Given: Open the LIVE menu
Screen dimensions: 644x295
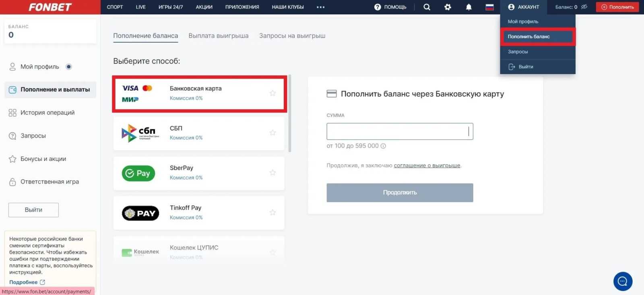Looking at the screenshot, I should click(x=141, y=7).
